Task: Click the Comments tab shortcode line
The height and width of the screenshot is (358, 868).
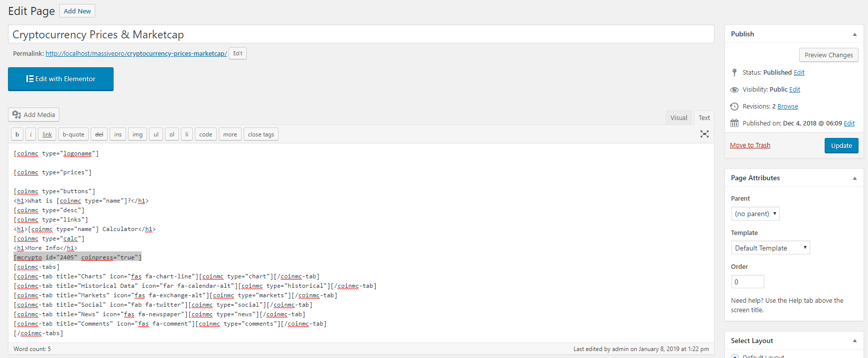Action: click(170, 324)
